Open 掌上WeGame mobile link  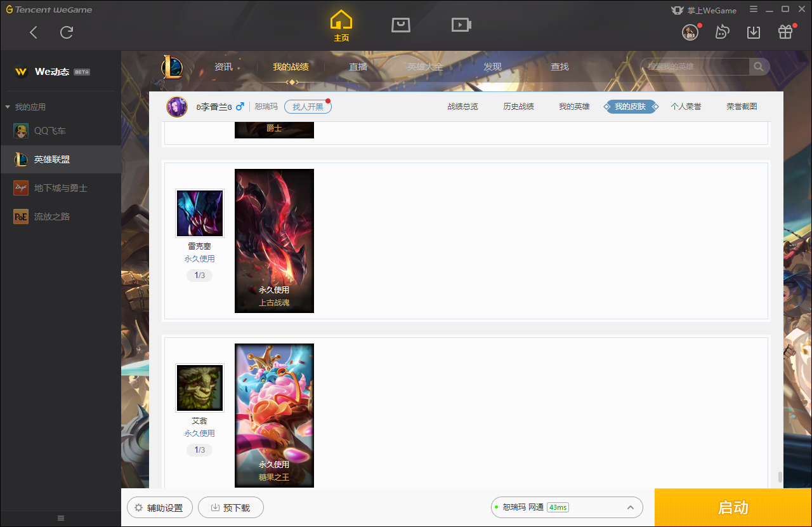[x=704, y=10]
